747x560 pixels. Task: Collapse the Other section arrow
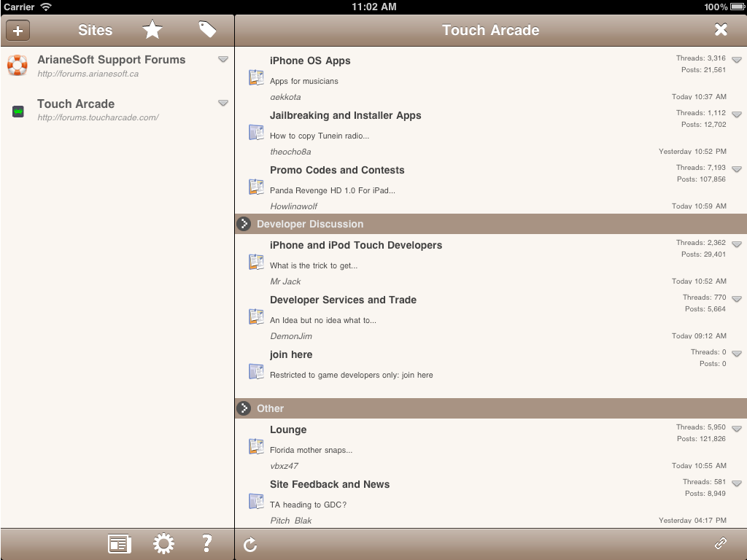pyautogui.click(x=244, y=408)
